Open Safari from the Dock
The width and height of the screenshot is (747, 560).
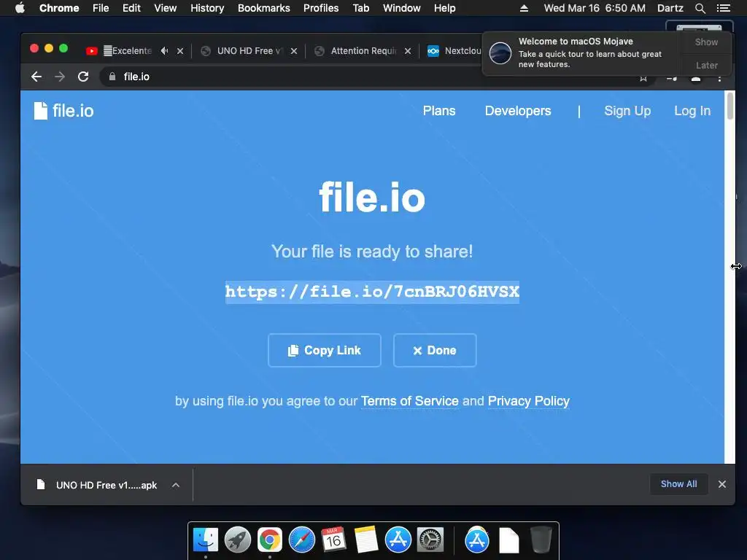pos(301,540)
